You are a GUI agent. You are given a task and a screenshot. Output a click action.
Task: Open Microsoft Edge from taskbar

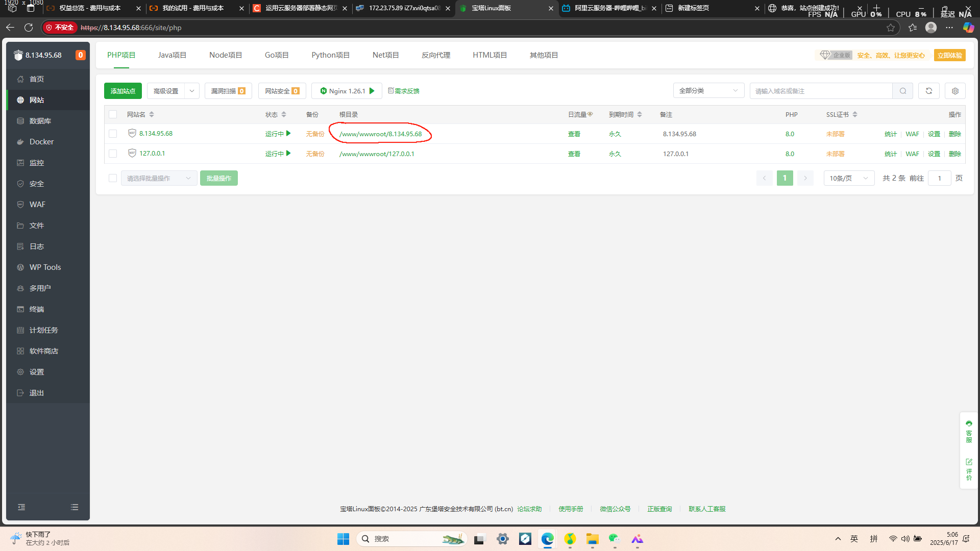[x=548, y=539]
